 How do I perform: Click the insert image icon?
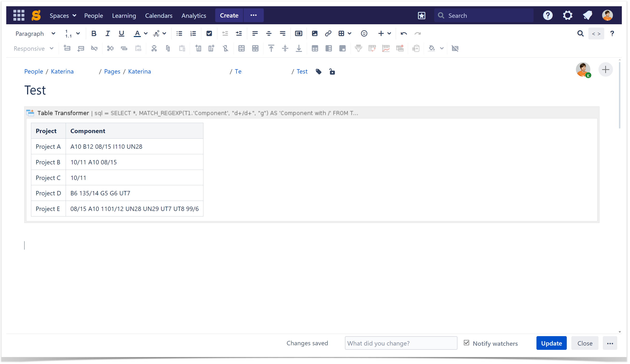[x=315, y=33]
